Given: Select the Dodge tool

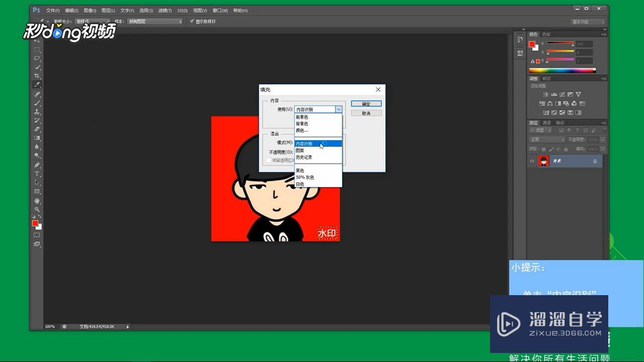Looking at the screenshot, I should (x=37, y=156).
